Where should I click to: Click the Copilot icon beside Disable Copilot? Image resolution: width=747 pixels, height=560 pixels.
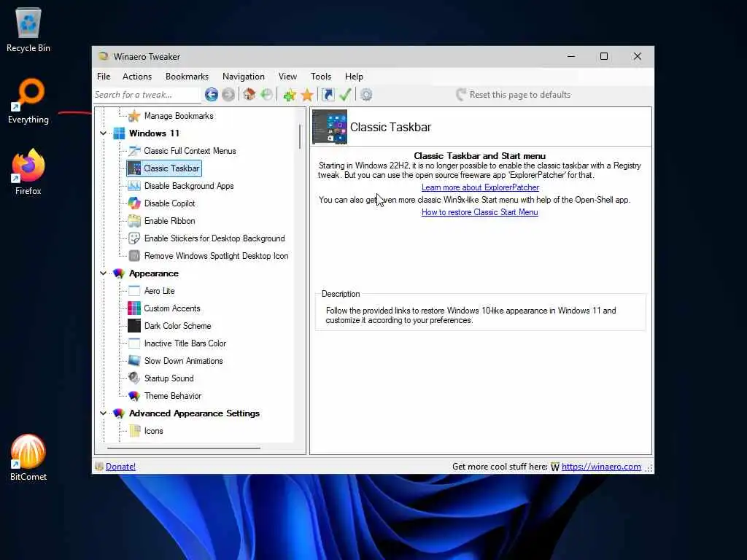pos(134,203)
